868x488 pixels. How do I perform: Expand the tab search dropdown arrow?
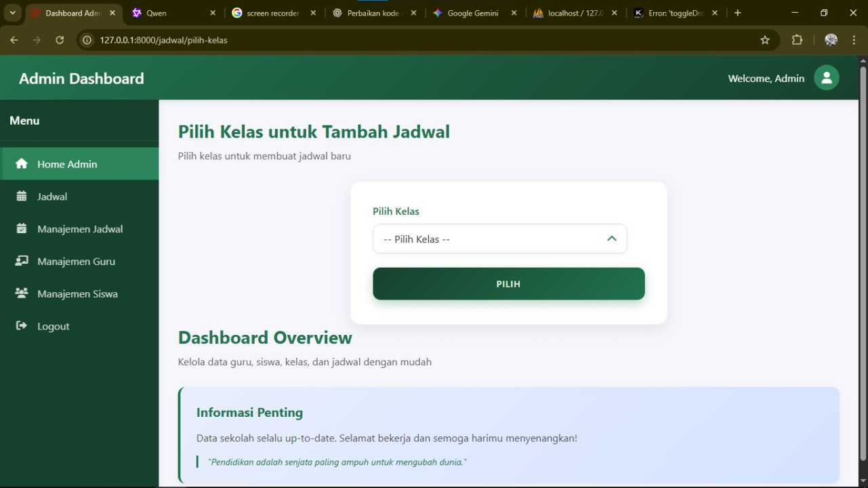12,13
